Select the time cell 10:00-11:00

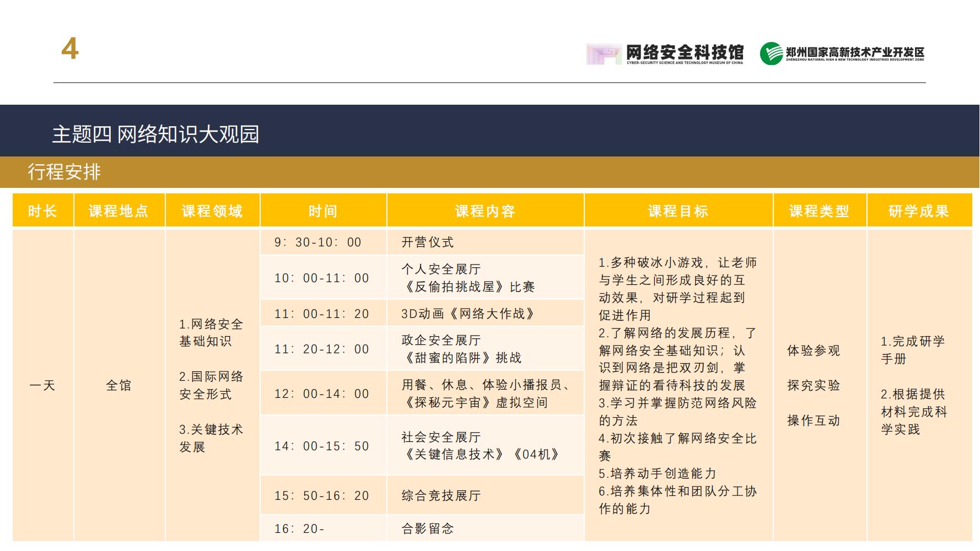(323, 278)
